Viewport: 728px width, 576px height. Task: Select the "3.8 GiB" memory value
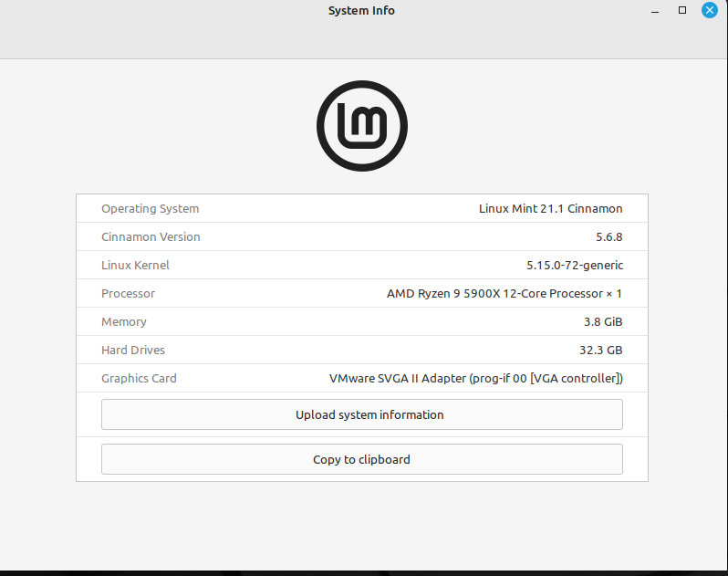603,322
